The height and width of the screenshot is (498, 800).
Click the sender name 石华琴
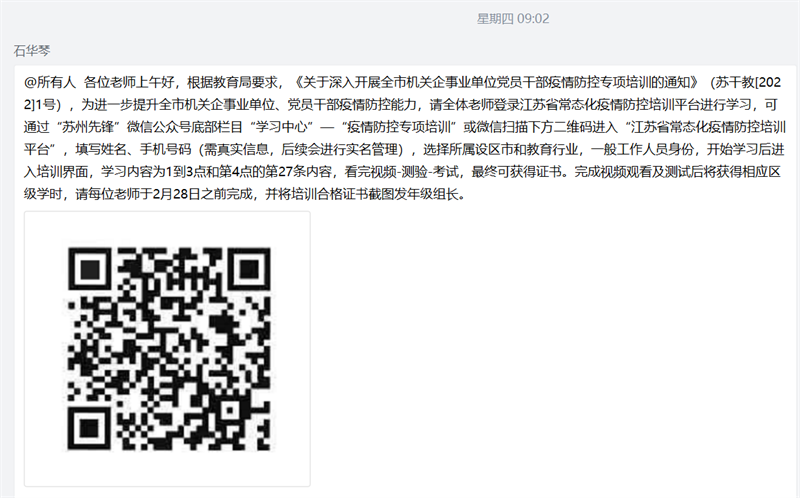click(32, 51)
